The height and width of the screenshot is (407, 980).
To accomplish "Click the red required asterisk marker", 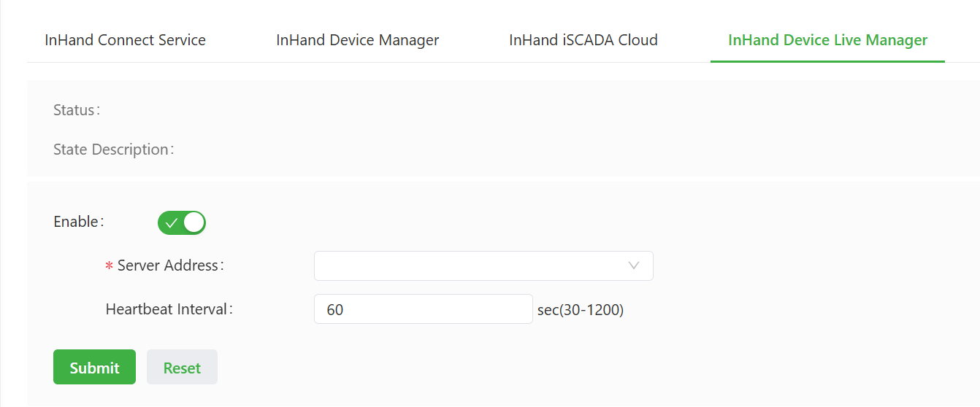I will click(x=110, y=267).
